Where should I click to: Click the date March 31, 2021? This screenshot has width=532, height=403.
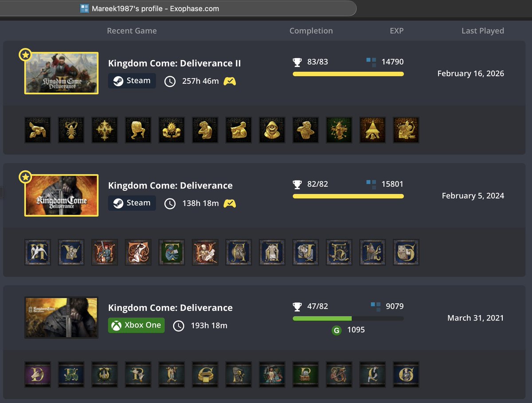[476, 318]
